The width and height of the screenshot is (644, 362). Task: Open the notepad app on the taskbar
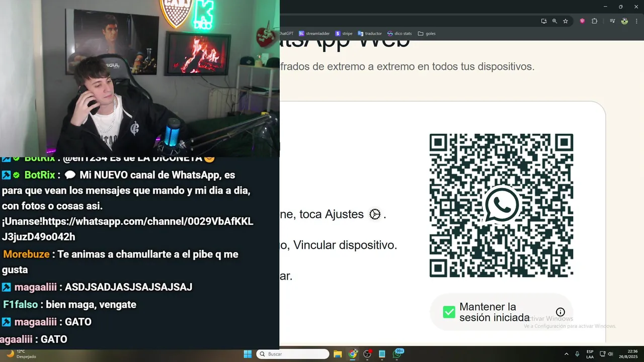point(382,354)
